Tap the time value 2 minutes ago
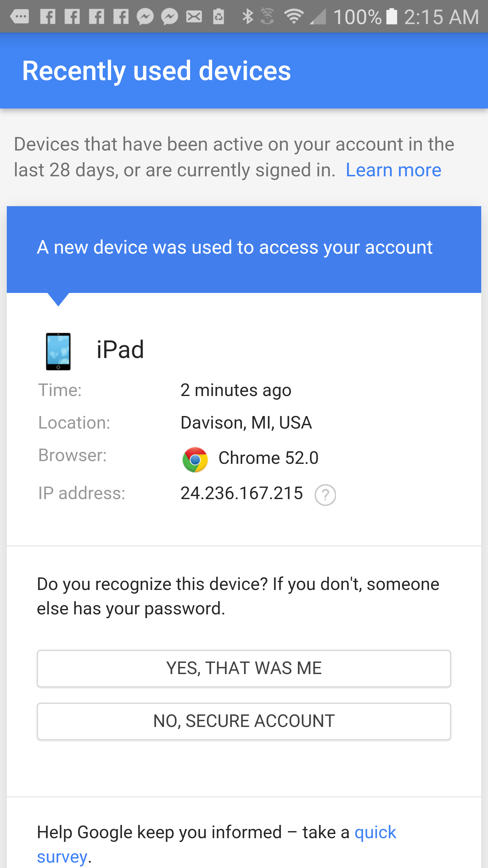The image size is (488, 868). pos(236,390)
